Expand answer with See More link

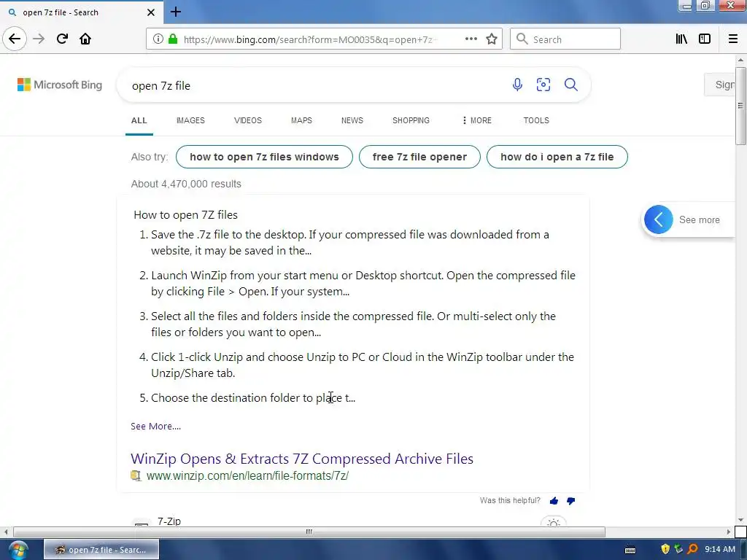tap(156, 426)
